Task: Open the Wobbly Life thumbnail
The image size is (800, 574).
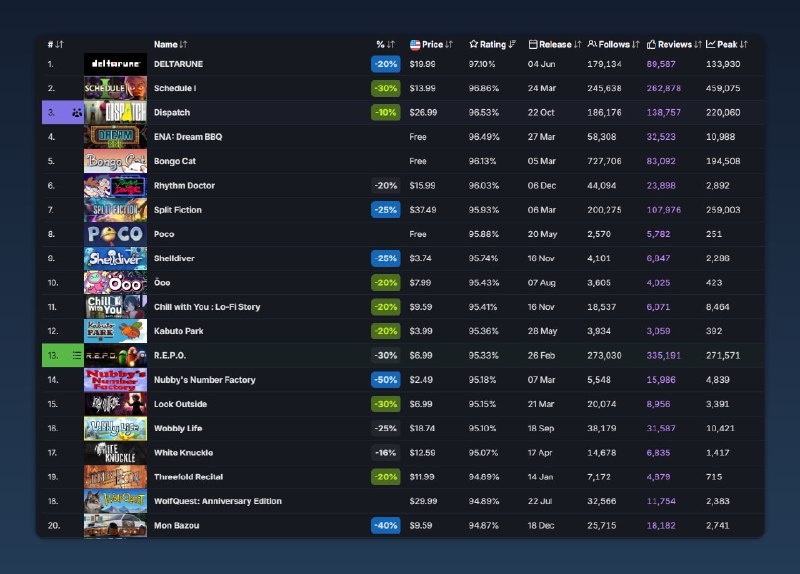Action: coord(115,428)
